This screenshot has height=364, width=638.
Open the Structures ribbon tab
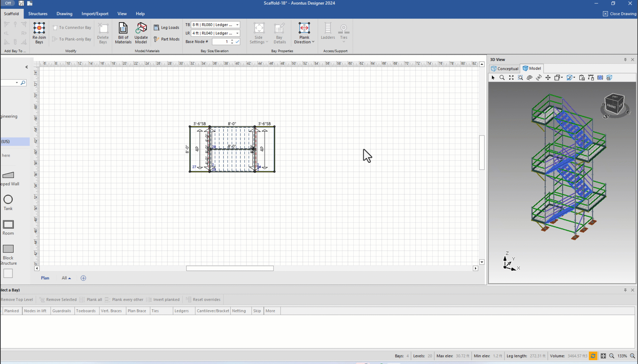[38, 14]
